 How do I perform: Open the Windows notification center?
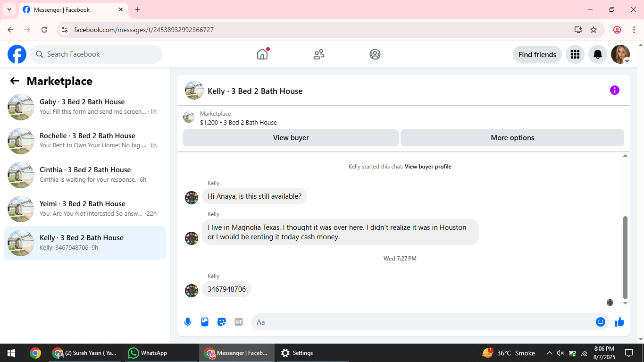click(x=629, y=353)
